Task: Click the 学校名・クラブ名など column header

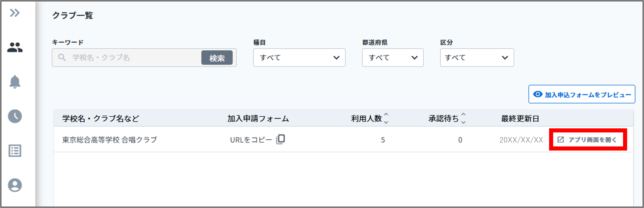Action: click(x=101, y=118)
